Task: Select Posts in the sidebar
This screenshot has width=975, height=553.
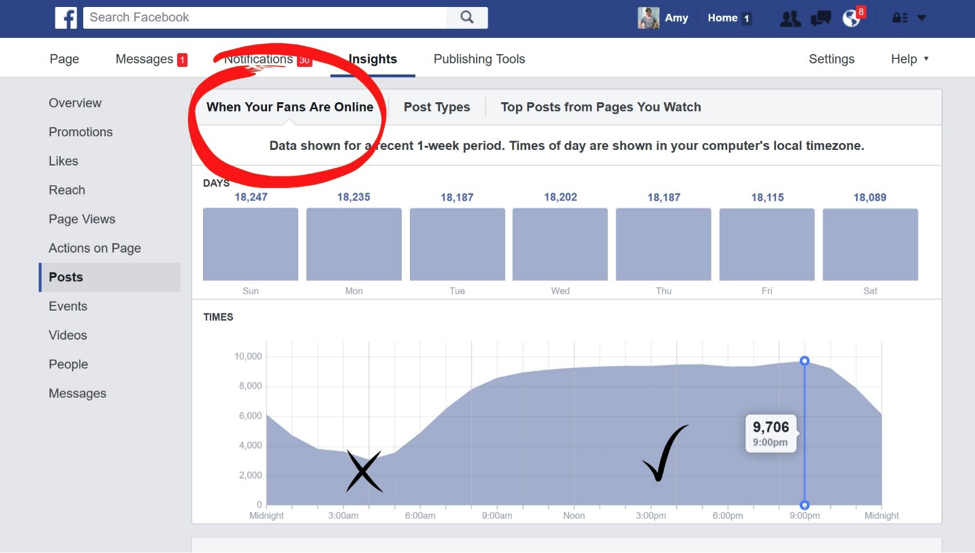Action: click(x=110, y=277)
